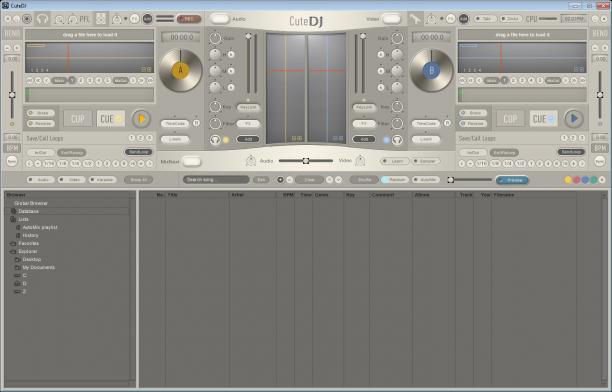Image resolution: width=612 pixels, height=392 pixels.
Task: Open History in the browser tree
Action: click(30, 235)
